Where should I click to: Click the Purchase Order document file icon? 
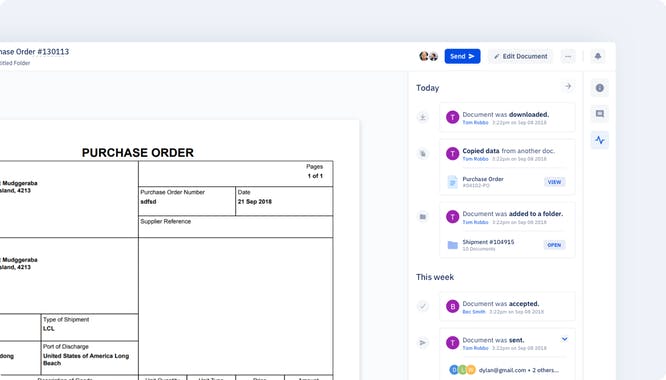point(452,182)
